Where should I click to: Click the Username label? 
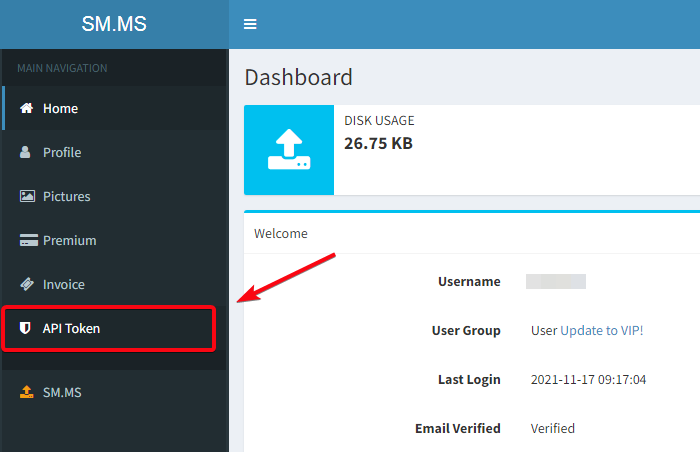pos(469,281)
